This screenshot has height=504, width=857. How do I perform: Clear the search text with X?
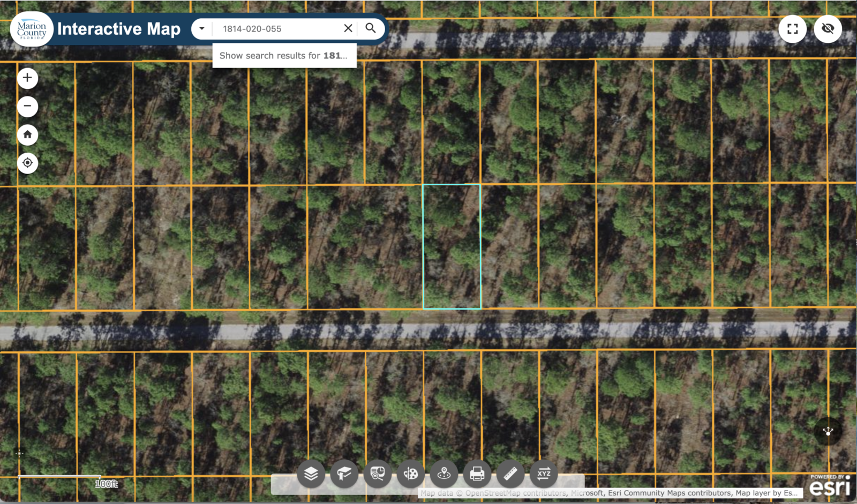(x=348, y=28)
